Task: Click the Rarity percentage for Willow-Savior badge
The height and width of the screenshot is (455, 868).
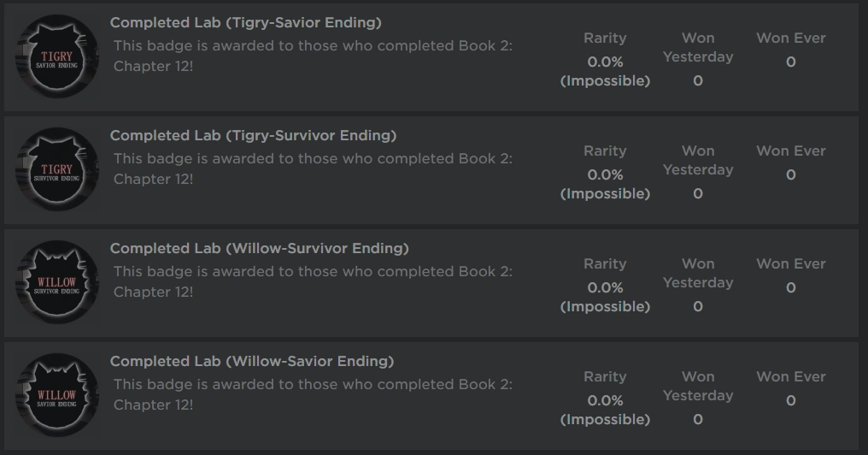Action: tap(605, 401)
